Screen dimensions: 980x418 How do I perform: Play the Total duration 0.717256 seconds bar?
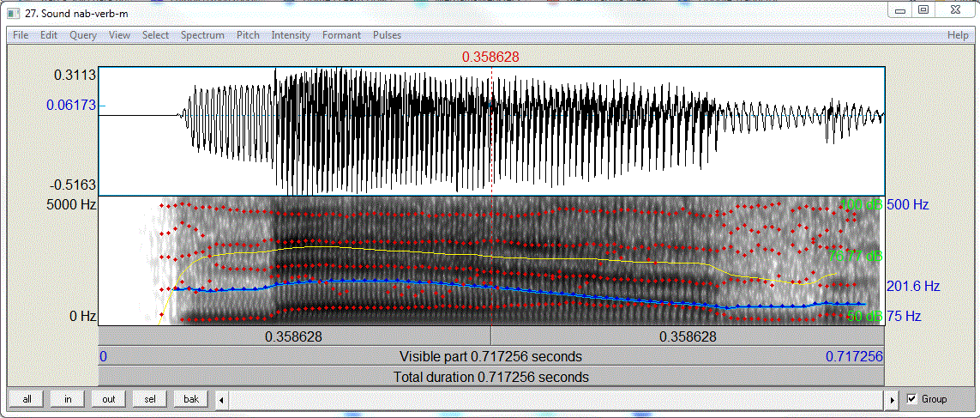point(491,378)
